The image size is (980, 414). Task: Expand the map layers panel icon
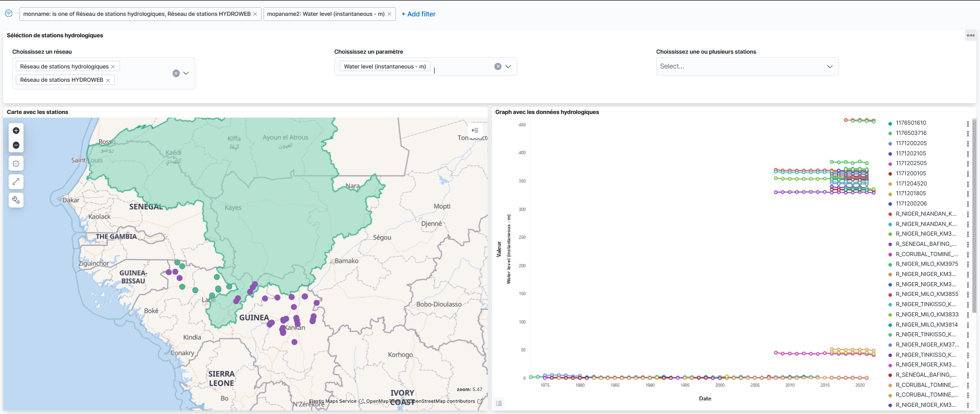point(475,130)
